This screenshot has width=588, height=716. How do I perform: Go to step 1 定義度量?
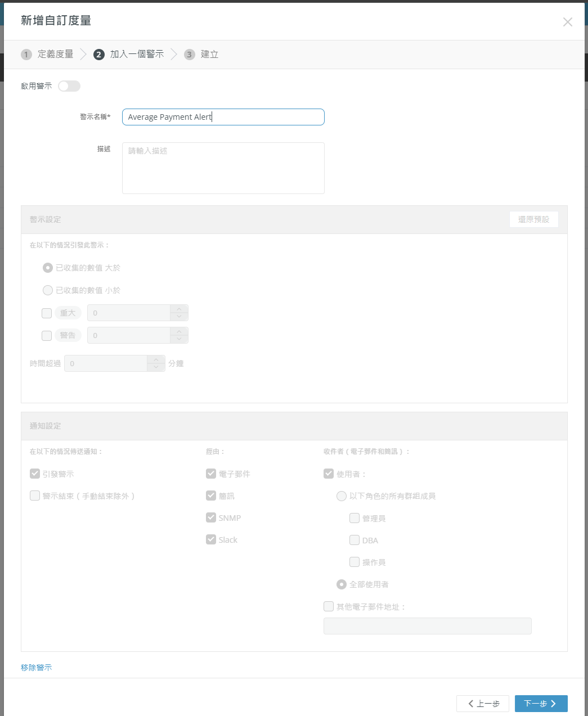tap(48, 55)
